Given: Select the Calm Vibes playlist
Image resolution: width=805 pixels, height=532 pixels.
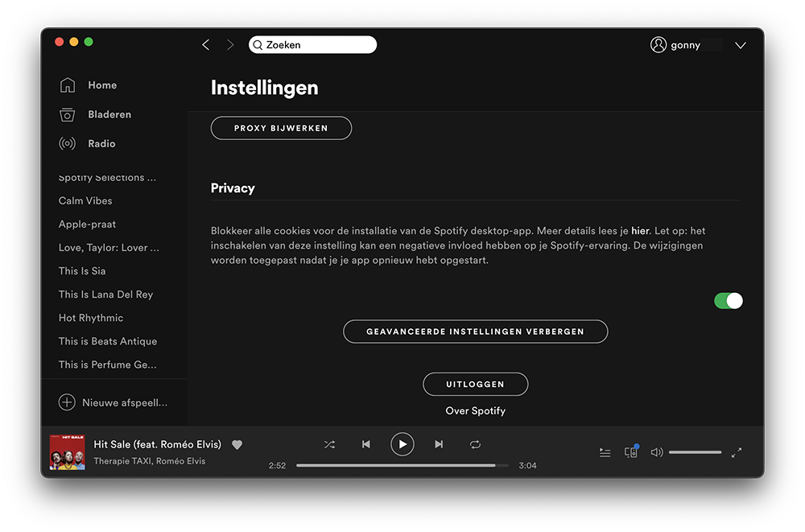Looking at the screenshot, I should [85, 200].
